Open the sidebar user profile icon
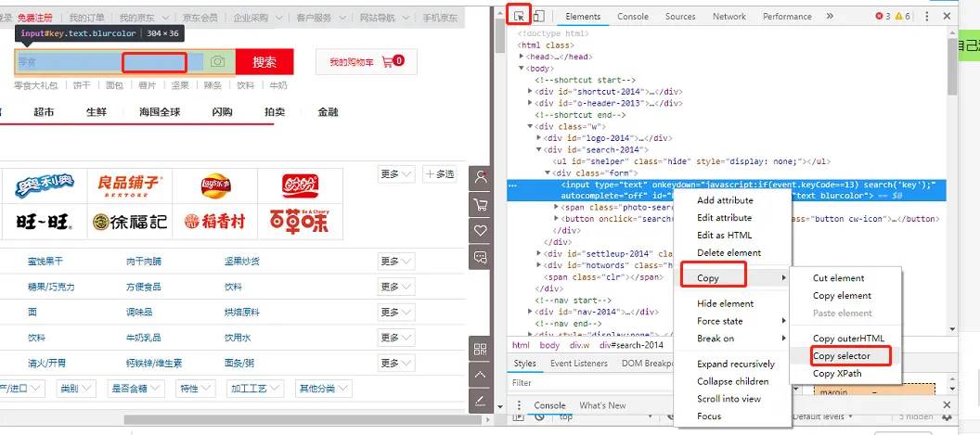Image resolution: width=980 pixels, height=435 pixels. click(x=481, y=177)
